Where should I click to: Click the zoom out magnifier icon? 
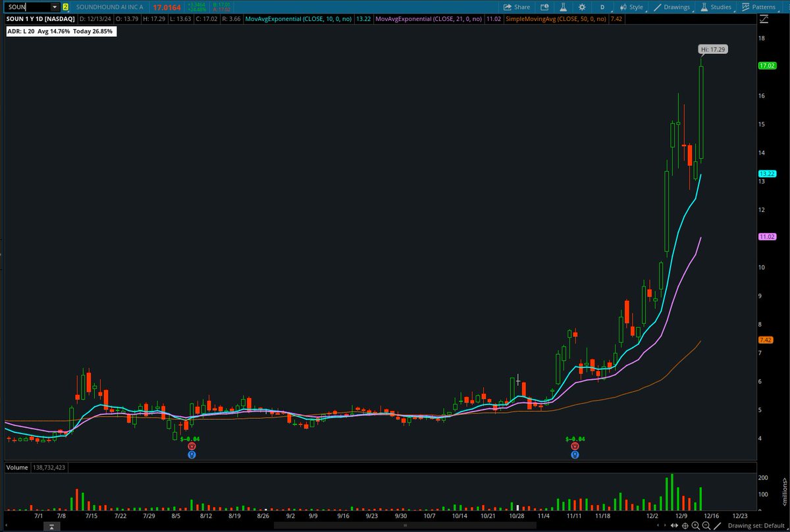click(x=706, y=525)
